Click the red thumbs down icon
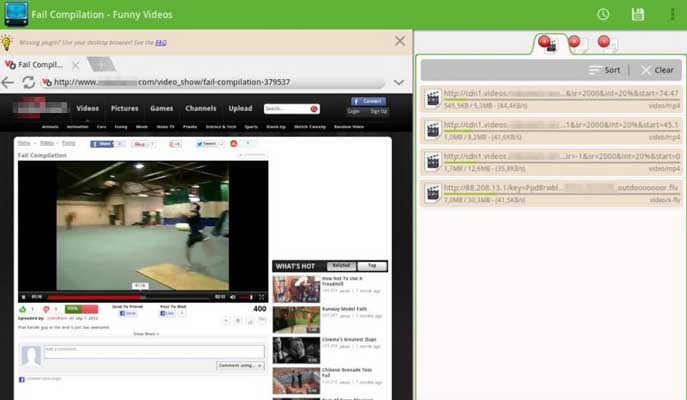This screenshot has width=687, height=400. point(46,309)
